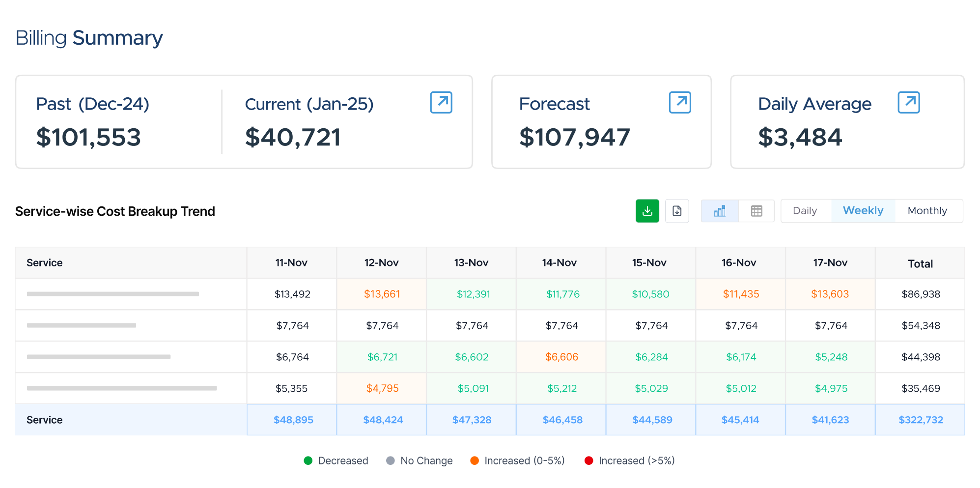
Task: Select the Monthly time range
Action: click(927, 211)
